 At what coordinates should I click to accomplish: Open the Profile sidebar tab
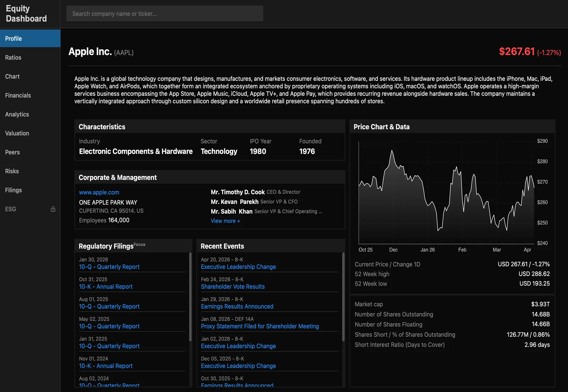pos(30,38)
